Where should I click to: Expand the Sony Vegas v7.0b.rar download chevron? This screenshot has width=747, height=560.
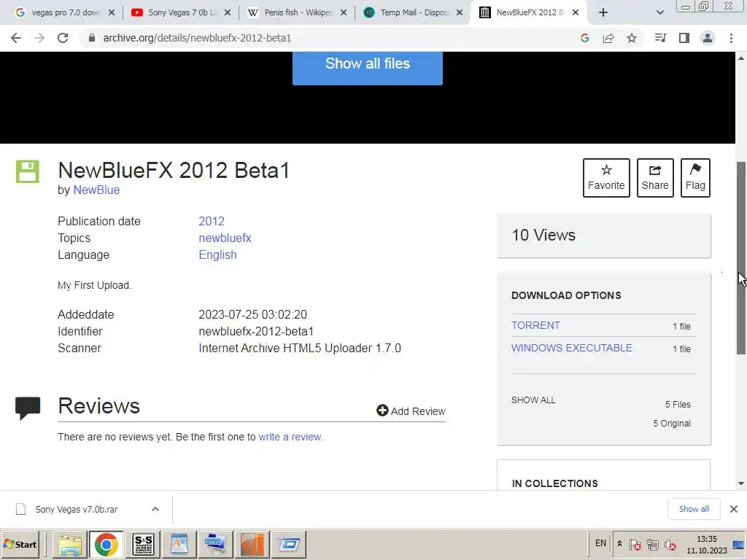(x=155, y=509)
